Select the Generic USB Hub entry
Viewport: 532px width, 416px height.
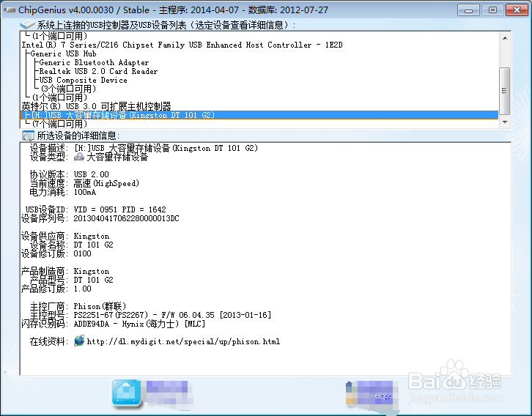[63, 53]
